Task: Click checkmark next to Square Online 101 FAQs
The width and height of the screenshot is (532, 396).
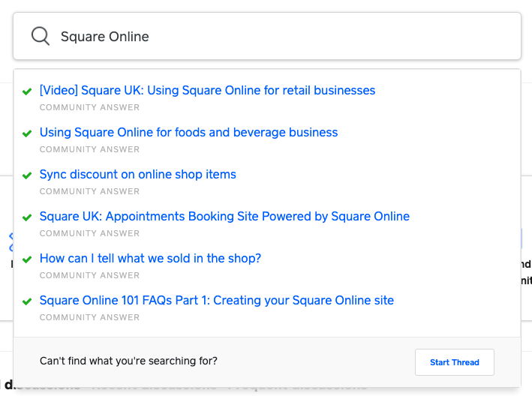Action: (28, 301)
